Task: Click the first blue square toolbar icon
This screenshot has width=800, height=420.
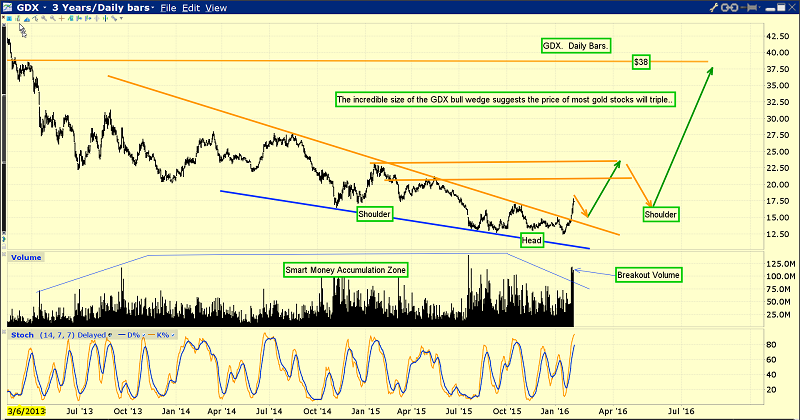Action: [9, 19]
